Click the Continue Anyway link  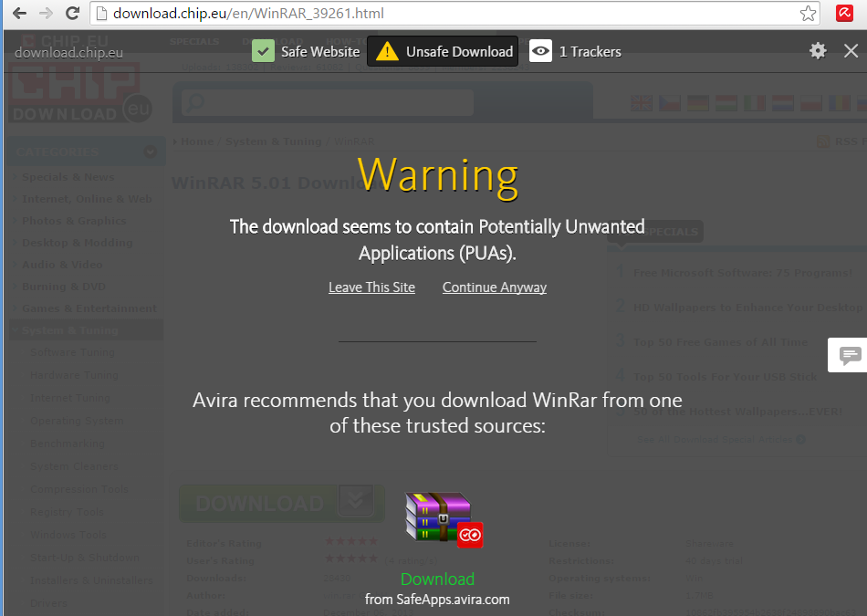pos(495,287)
